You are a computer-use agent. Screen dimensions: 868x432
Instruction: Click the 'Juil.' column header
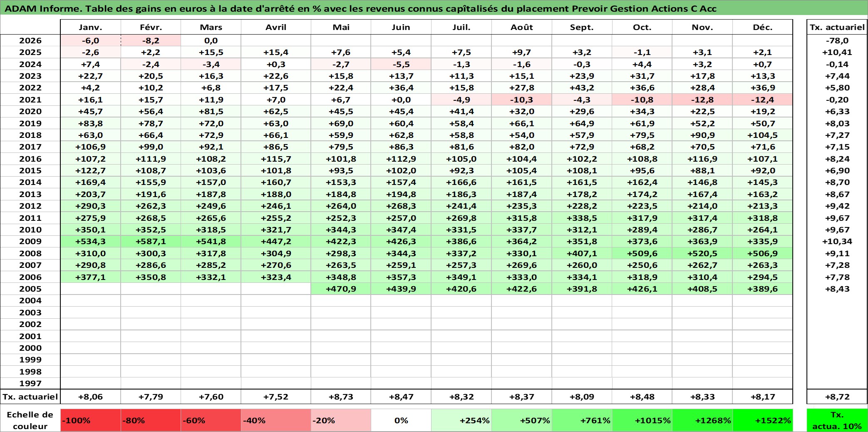pyautogui.click(x=461, y=27)
